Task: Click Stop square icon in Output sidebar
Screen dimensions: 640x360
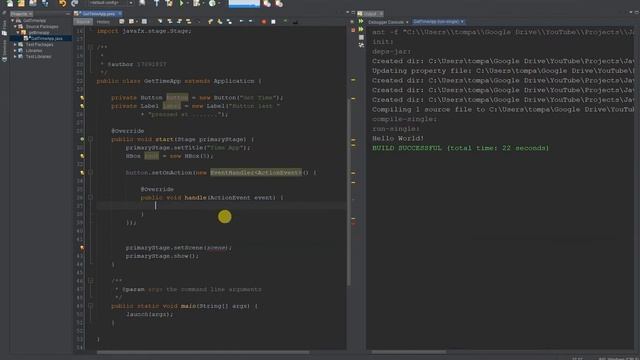Action: click(x=361, y=37)
